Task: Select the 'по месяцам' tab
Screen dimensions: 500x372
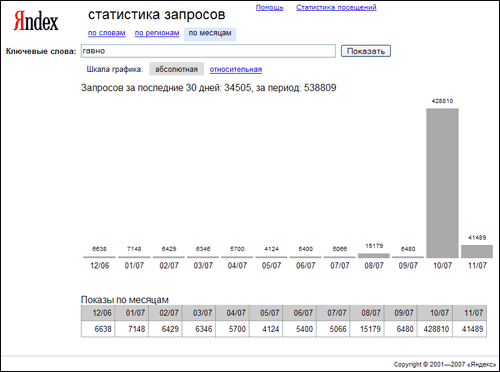Action: point(210,33)
